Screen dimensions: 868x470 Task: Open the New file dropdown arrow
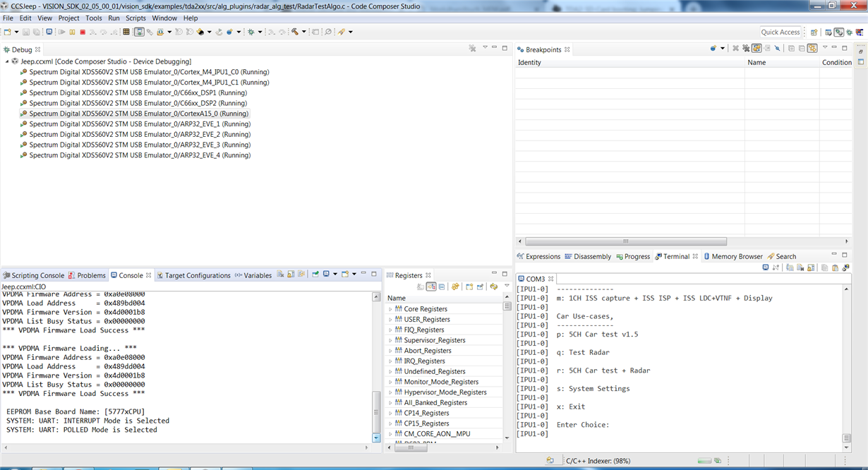(x=16, y=32)
